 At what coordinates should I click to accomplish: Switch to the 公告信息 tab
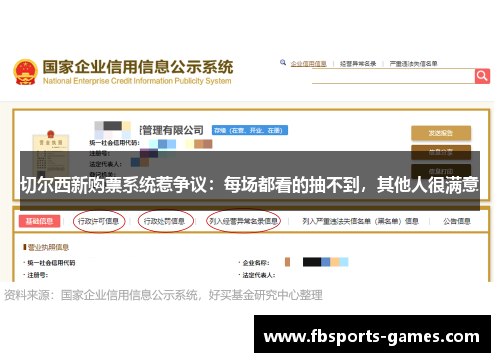[x=457, y=221]
